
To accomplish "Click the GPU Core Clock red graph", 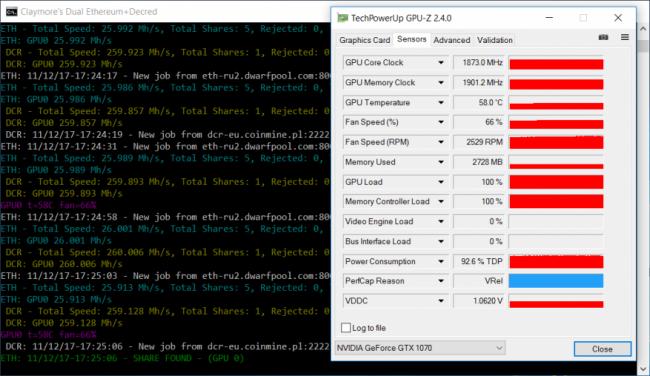I will click(556, 63).
